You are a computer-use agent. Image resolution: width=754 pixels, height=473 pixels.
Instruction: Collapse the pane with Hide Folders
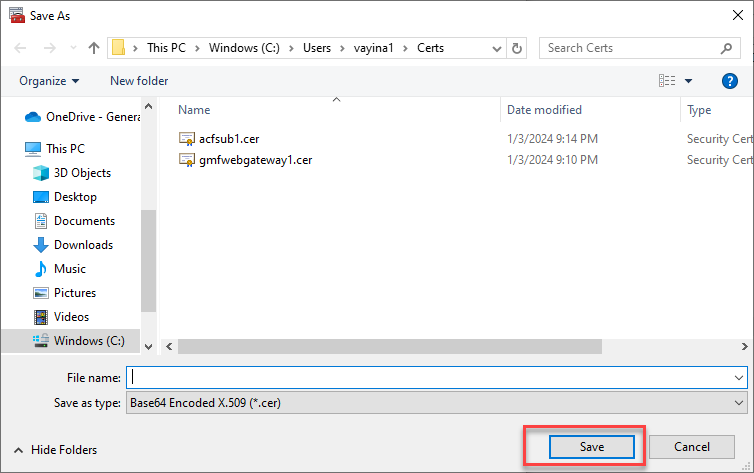pyautogui.click(x=55, y=450)
